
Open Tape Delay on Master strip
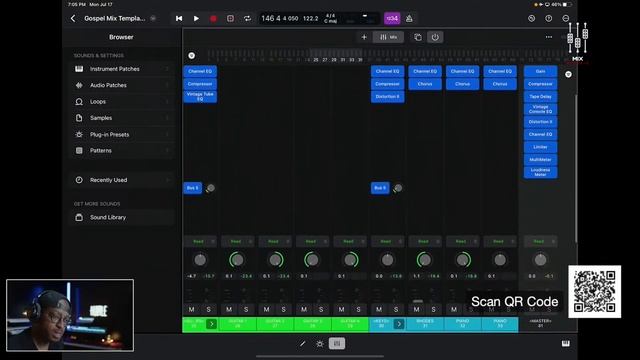click(x=540, y=97)
